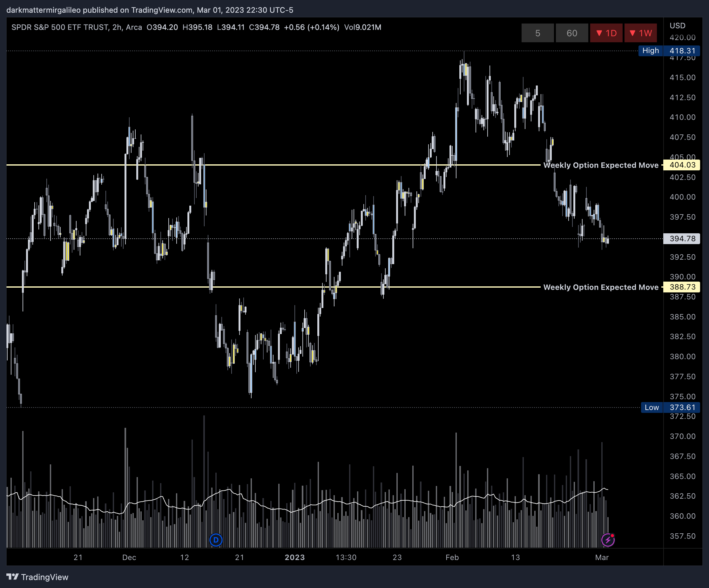Click the Low price label tag

click(651, 407)
